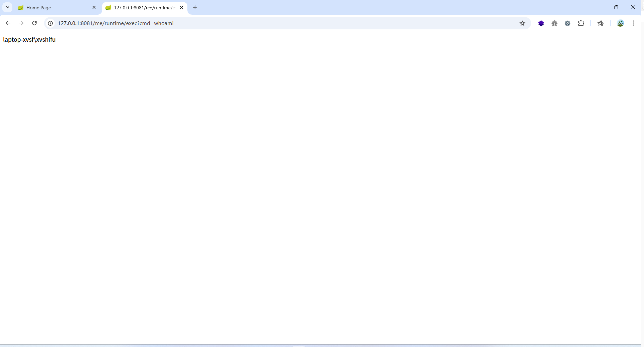Screen dimensions: 644x347
Task: Click the laptop-xvsf\xvshifu output text
Action: pos(29,40)
